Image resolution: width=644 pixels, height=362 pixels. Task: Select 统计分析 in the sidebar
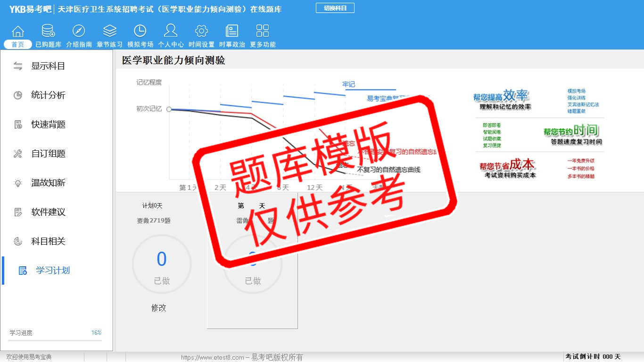coord(48,95)
